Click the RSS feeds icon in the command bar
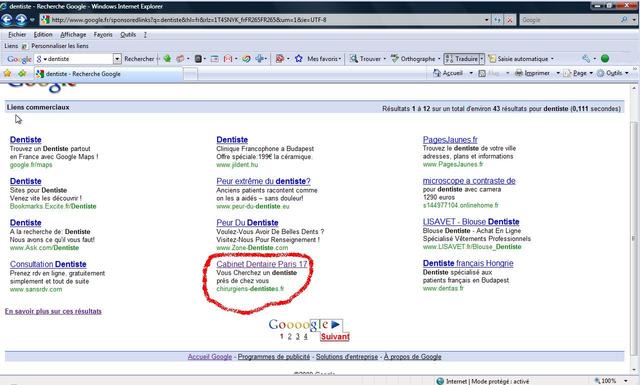Viewport: 640px width, 385px height. coord(482,73)
